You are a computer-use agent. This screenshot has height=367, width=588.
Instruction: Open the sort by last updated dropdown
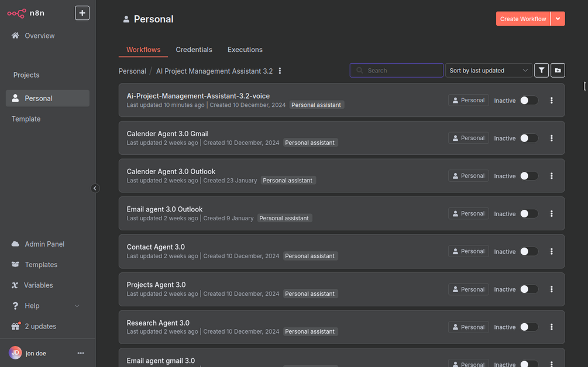pyautogui.click(x=489, y=70)
